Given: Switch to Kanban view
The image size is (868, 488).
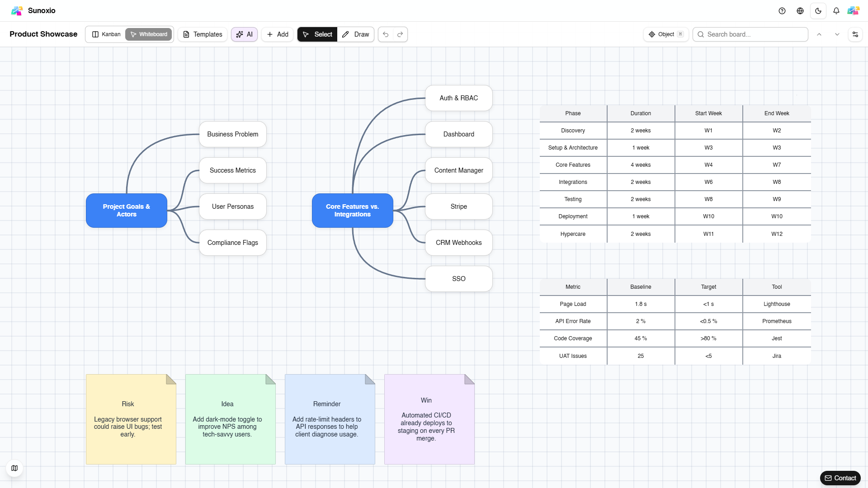Looking at the screenshot, I should [x=106, y=34].
